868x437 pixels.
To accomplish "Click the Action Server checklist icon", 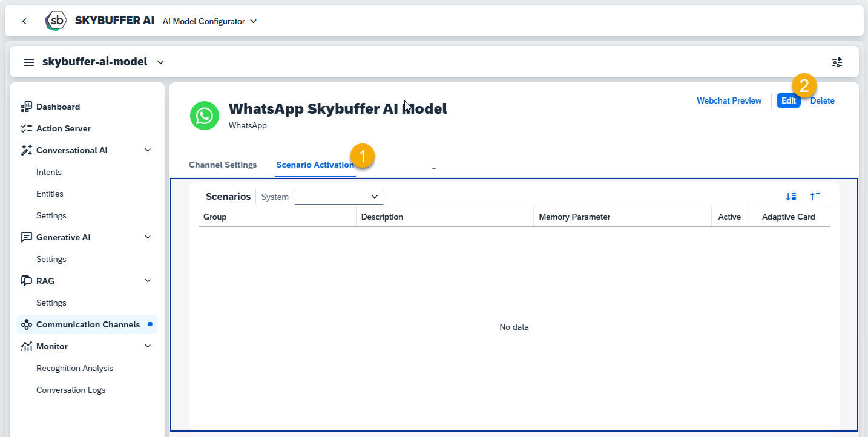I will click(x=26, y=128).
